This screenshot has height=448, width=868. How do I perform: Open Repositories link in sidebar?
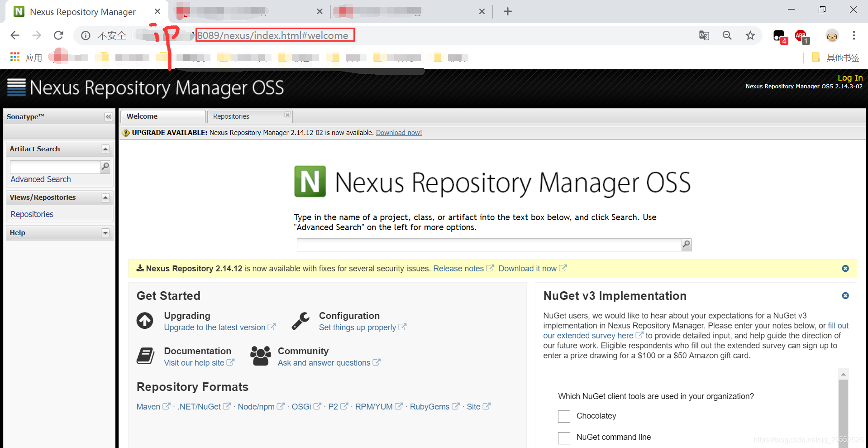tap(32, 214)
